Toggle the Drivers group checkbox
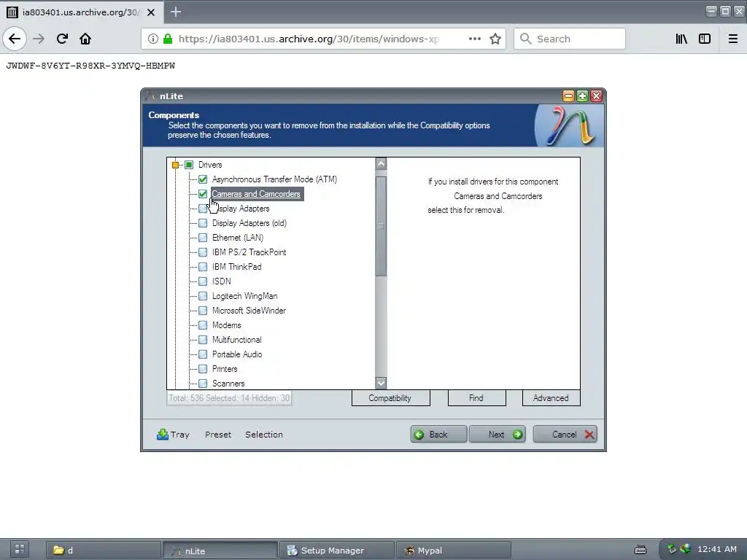This screenshot has width=747, height=560. coord(189,165)
